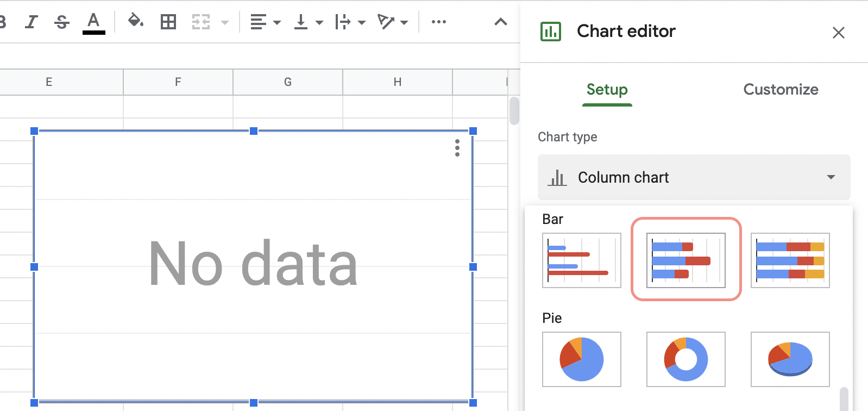Open the text color picker
This screenshot has height=411, width=868.
pyautogui.click(x=93, y=22)
